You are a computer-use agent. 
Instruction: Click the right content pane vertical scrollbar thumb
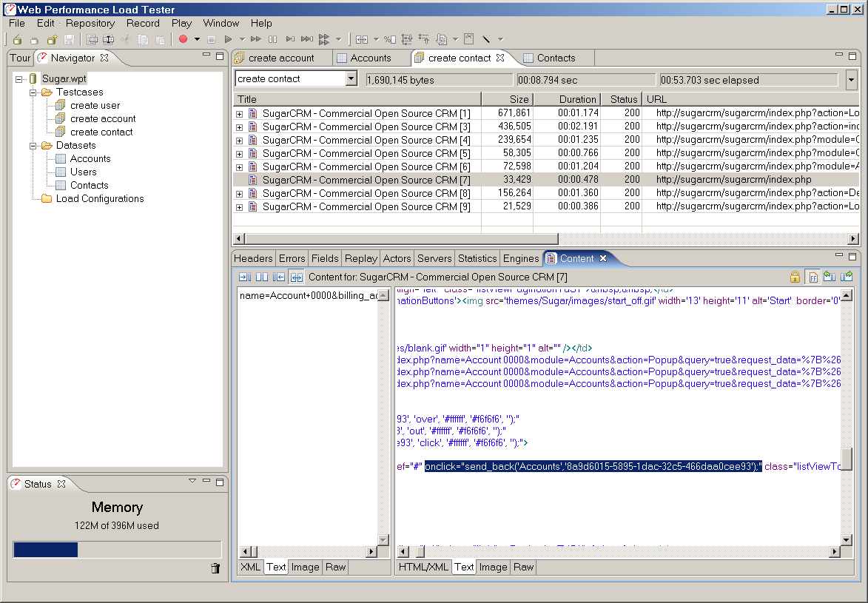pos(846,459)
